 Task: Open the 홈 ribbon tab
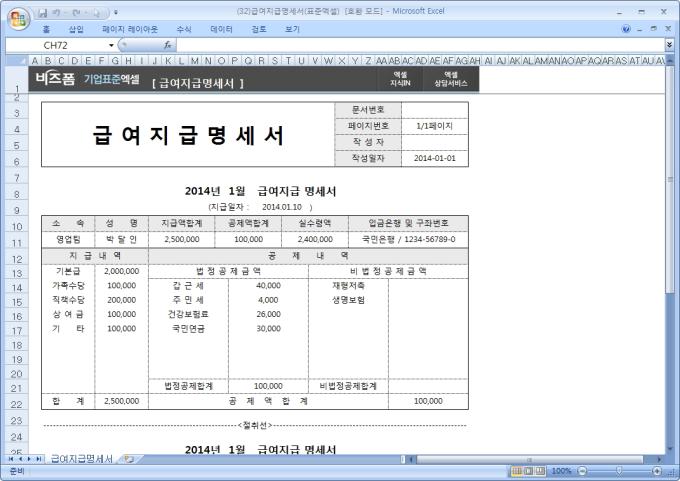(x=46, y=29)
